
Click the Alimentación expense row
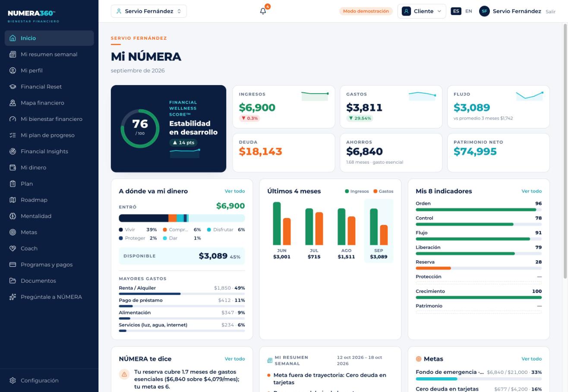tap(182, 315)
